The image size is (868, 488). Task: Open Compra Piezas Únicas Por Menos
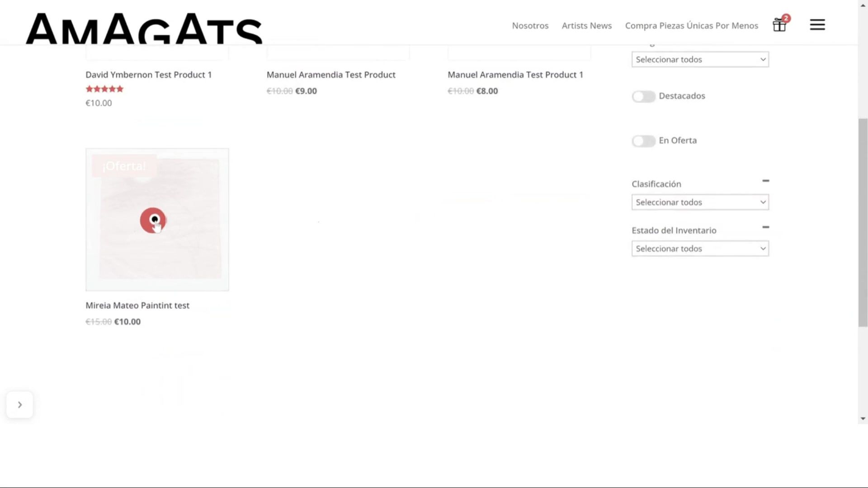pos(692,26)
